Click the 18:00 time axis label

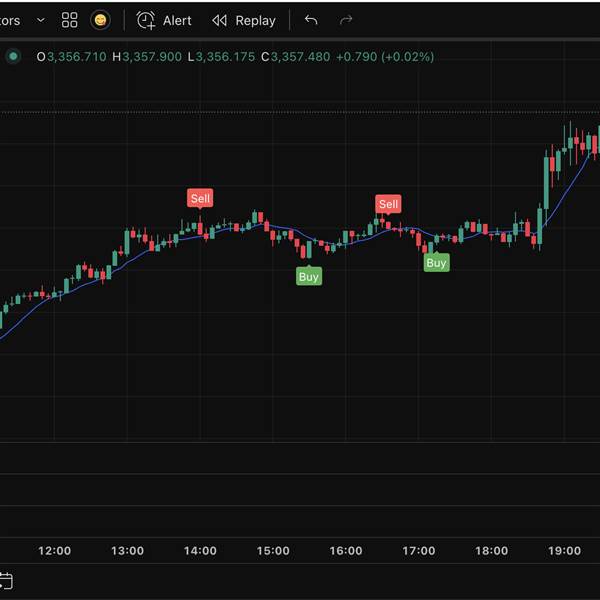pos(492,551)
